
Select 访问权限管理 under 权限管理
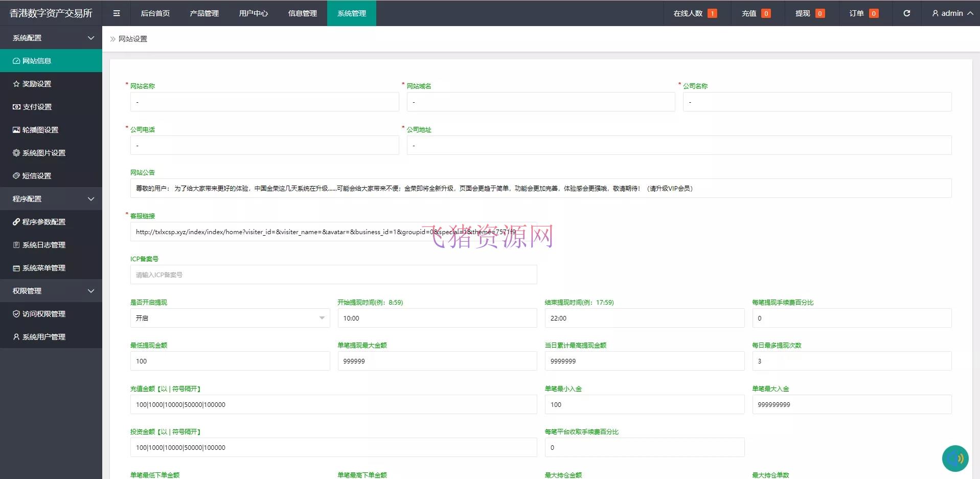tap(43, 313)
